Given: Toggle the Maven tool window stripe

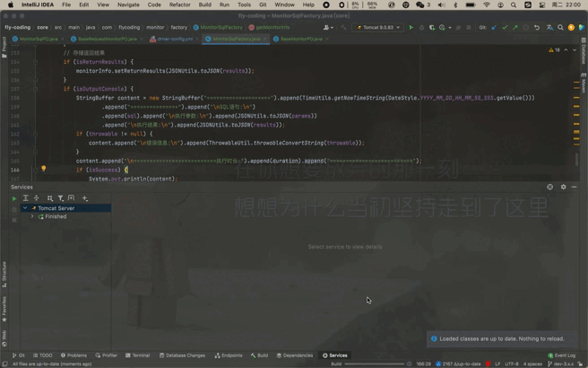Looking at the screenshot, I should coord(584,83).
